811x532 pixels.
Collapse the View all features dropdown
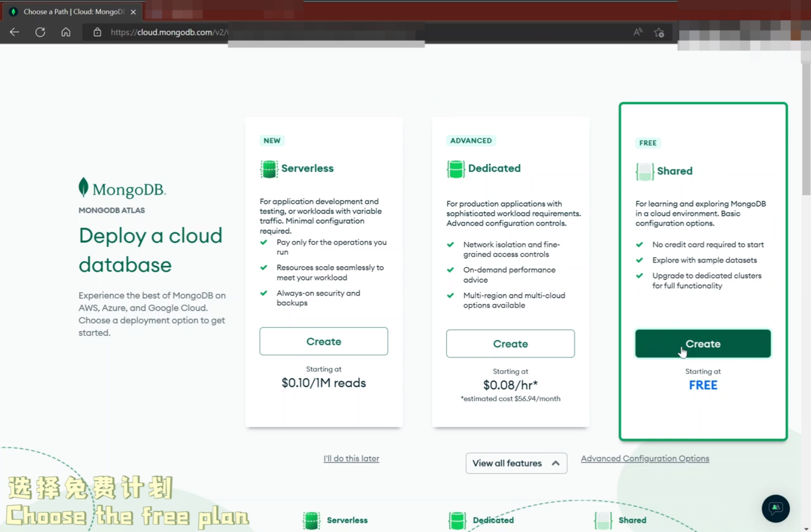pyautogui.click(x=516, y=463)
